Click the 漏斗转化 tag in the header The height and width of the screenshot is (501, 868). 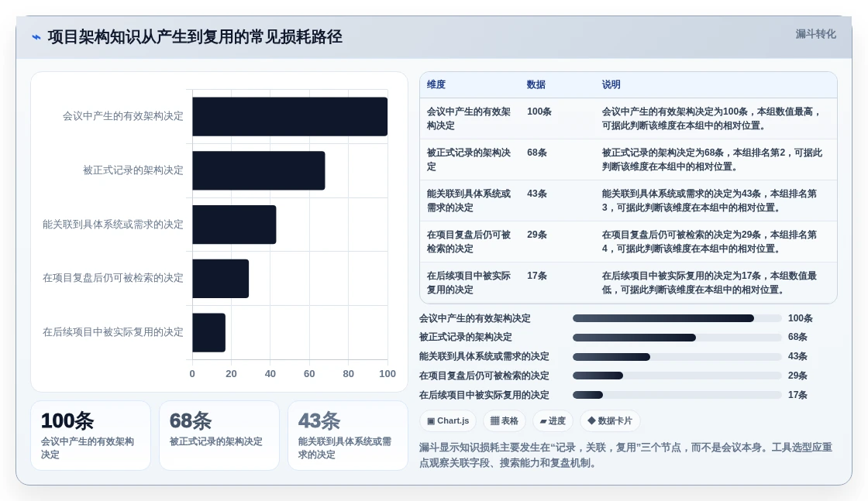click(815, 34)
